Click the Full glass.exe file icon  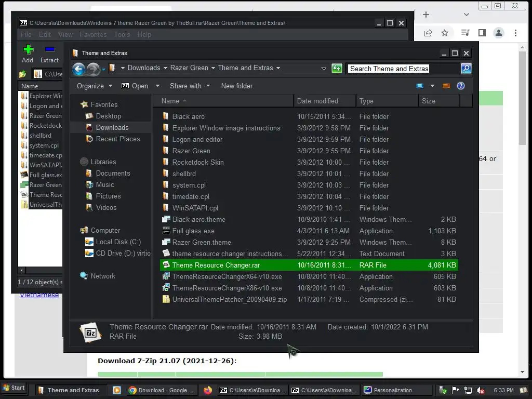click(x=166, y=231)
